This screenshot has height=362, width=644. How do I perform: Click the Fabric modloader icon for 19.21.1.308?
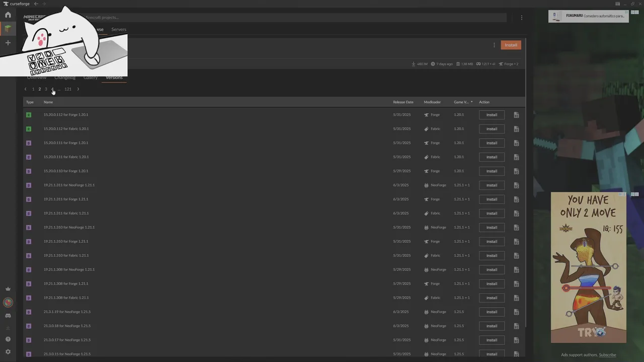pos(426,298)
